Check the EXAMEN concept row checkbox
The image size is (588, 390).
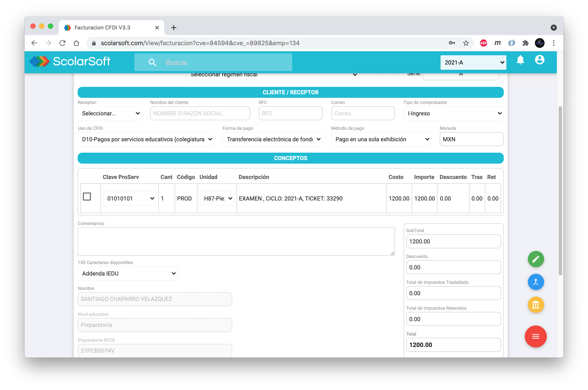[x=87, y=197]
